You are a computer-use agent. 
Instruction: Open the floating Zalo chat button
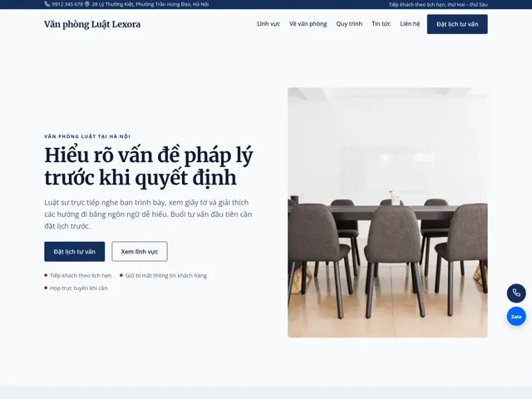pyautogui.click(x=516, y=316)
